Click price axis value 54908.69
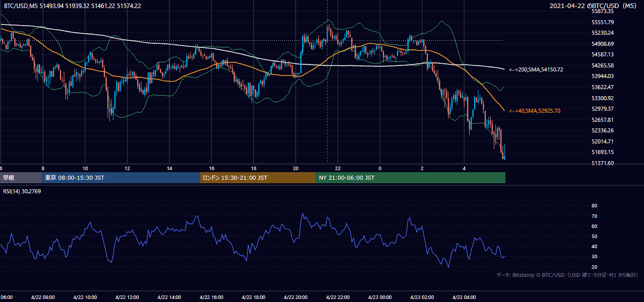 [x=602, y=44]
